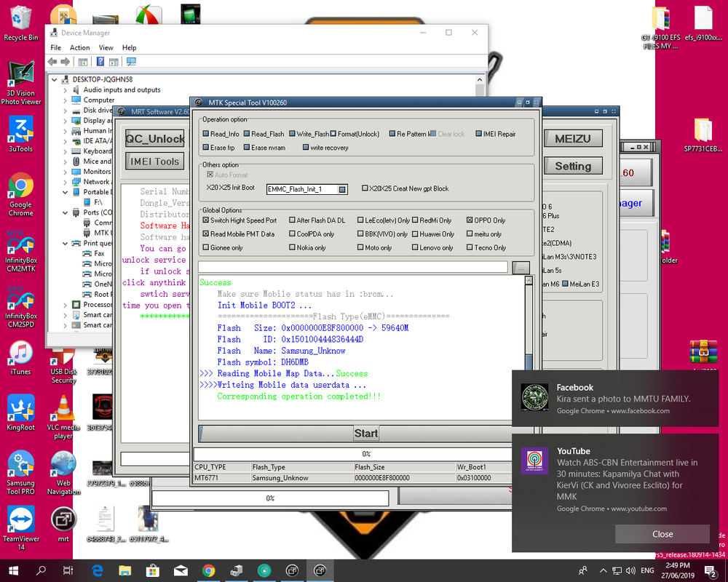Open USB Disk Security shortcut
The height and width of the screenshot is (582, 728).
[63, 367]
